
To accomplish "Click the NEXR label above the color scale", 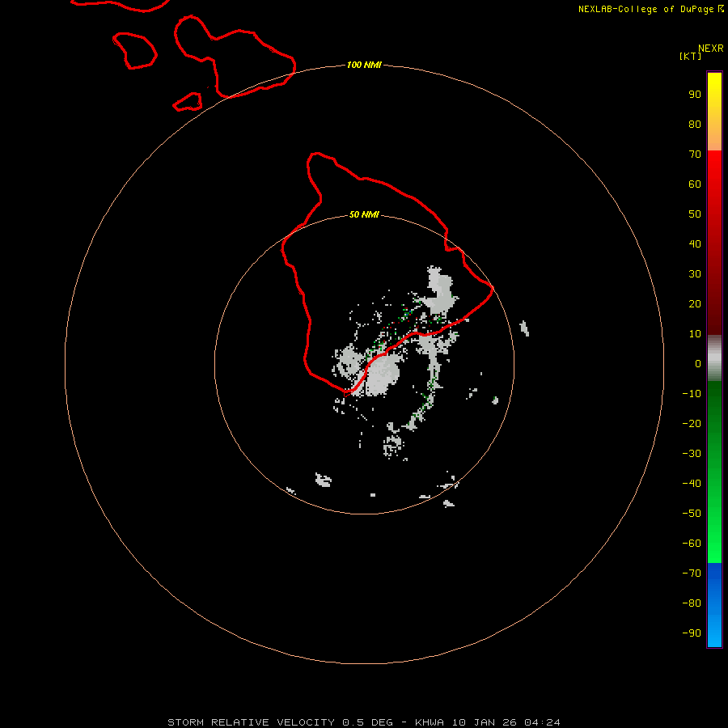I will pyautogui.click(x=711, y=49).
